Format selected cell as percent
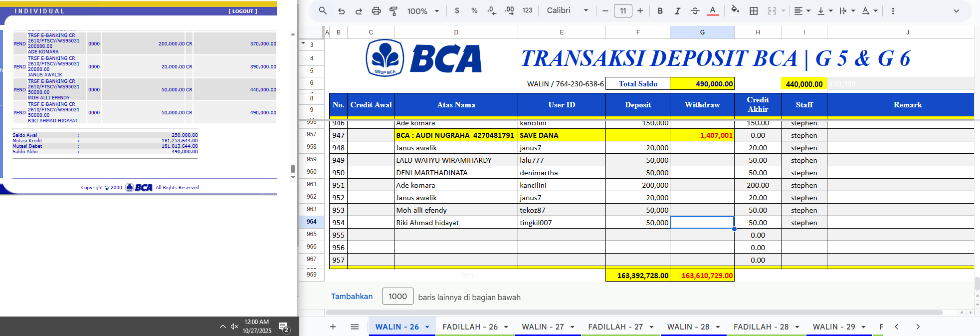Viewport: 980px width, 336px height. [474, 10]
